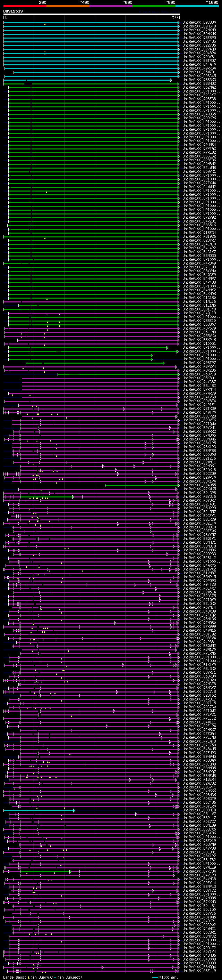This screenshot has height=980, width=222.
Task: Select the UniRef100_Q0P593 label
Action: [x=199, y=581]
